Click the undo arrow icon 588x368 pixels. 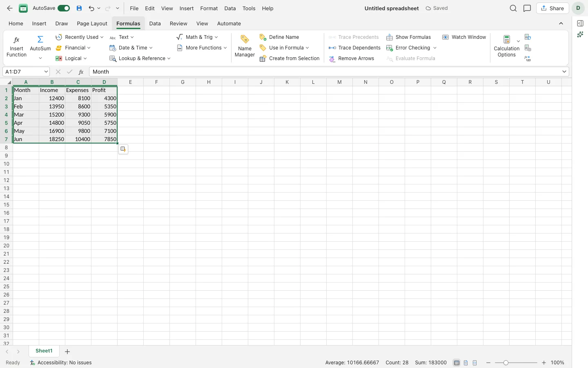coord(91,8)
